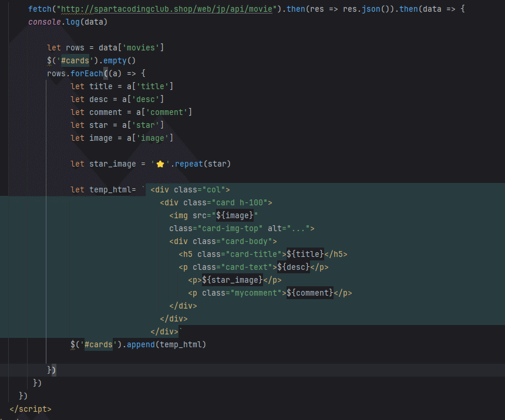Image resolution: width=505 pixels, height=420 pixels.
Task: Click 'title' in let title declaration
Action: (101, 86)
